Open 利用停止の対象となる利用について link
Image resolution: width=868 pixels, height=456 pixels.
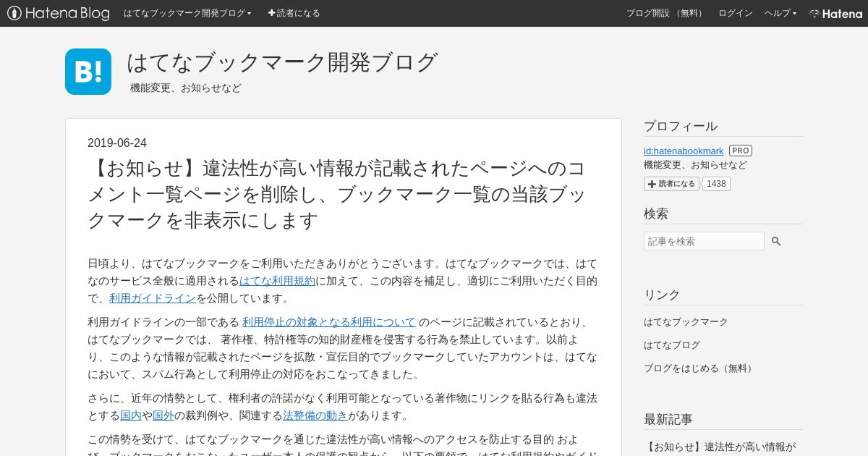[x=329, y=322]
